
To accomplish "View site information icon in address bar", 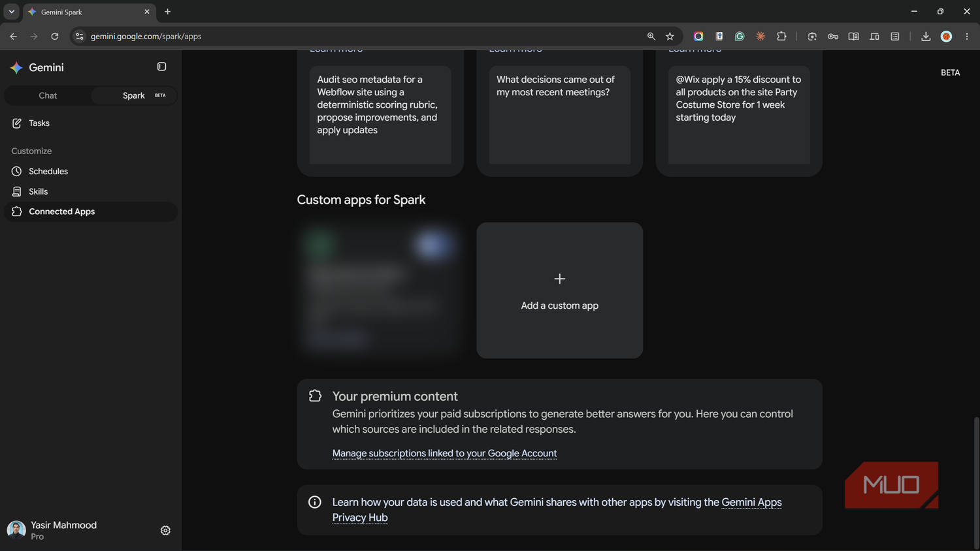I will (80, 36).
